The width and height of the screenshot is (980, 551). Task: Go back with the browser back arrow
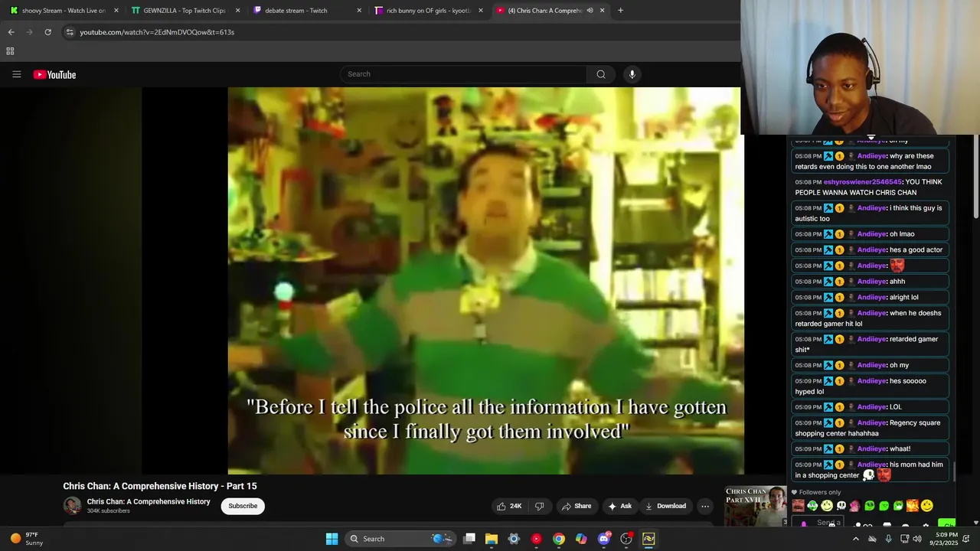click(x=11, y=32)
